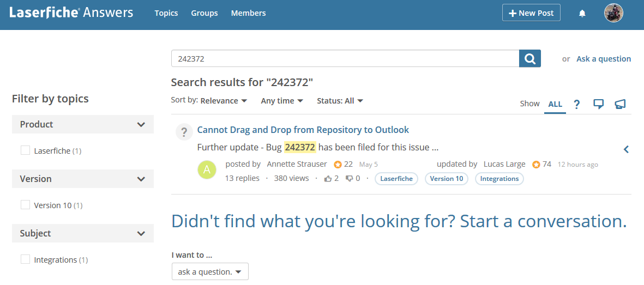Open the user profile avatar menu
Image resolution: width=644 pixels, height=285 pixels.
pyautogui.click(x=613, y=13)
